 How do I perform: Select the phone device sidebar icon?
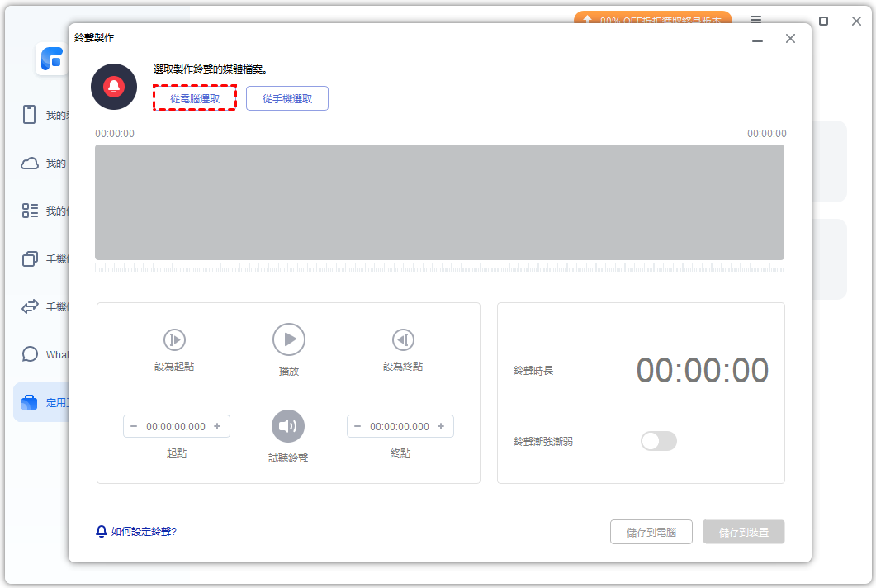tap(30, 115)
